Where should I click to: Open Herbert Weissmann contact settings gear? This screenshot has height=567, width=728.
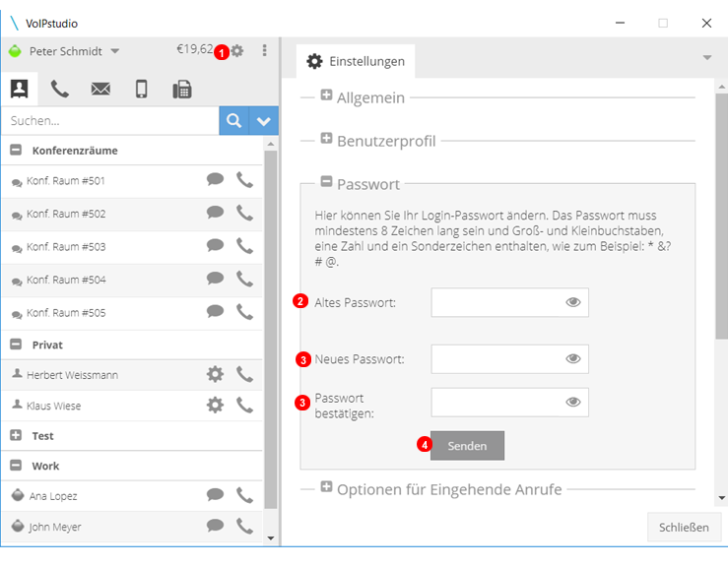(215, 374)
